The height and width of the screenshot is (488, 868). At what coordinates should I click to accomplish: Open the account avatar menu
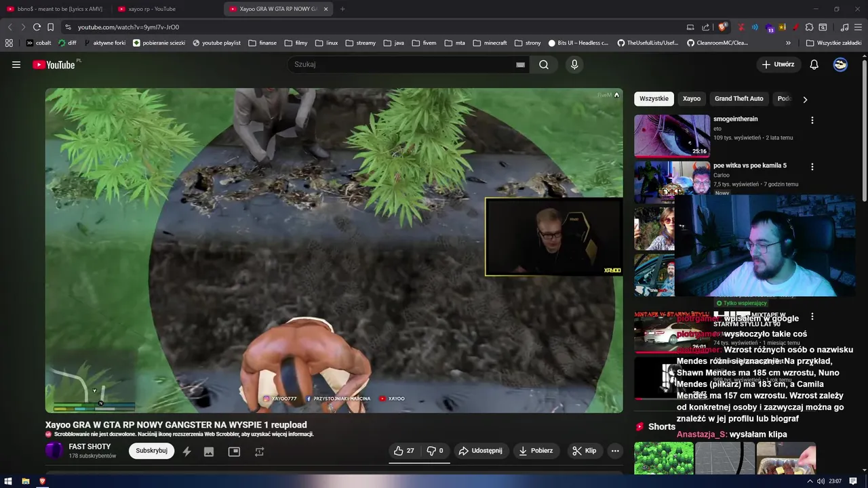(840, 64)
